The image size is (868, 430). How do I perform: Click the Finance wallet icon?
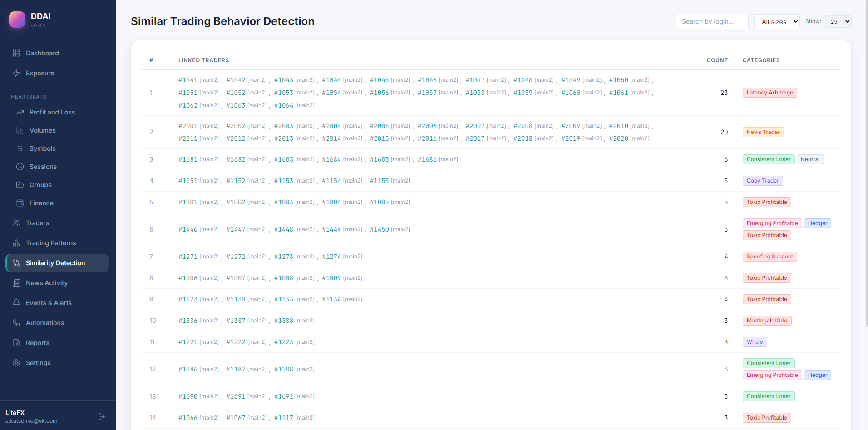tap(20, 203)
